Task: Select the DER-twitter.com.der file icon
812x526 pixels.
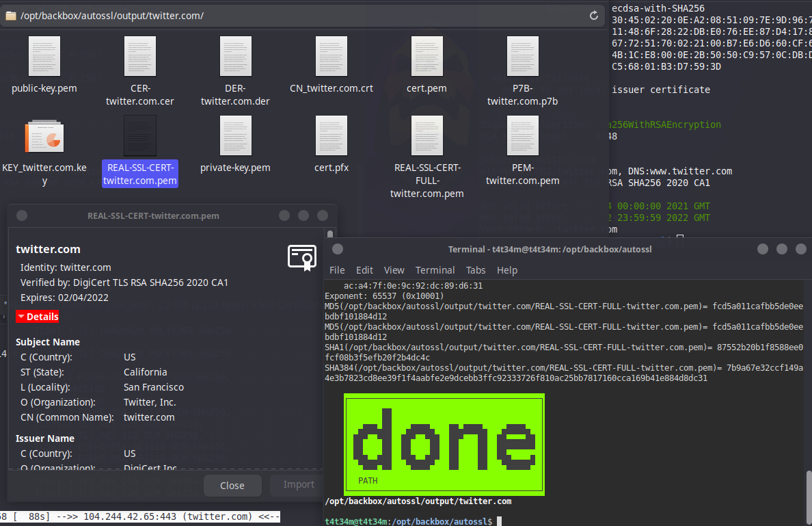Action: tap(236, 56)
